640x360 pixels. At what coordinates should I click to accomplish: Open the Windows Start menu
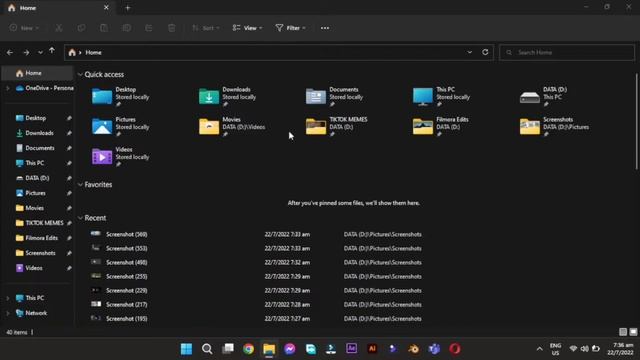pos(187,349)
